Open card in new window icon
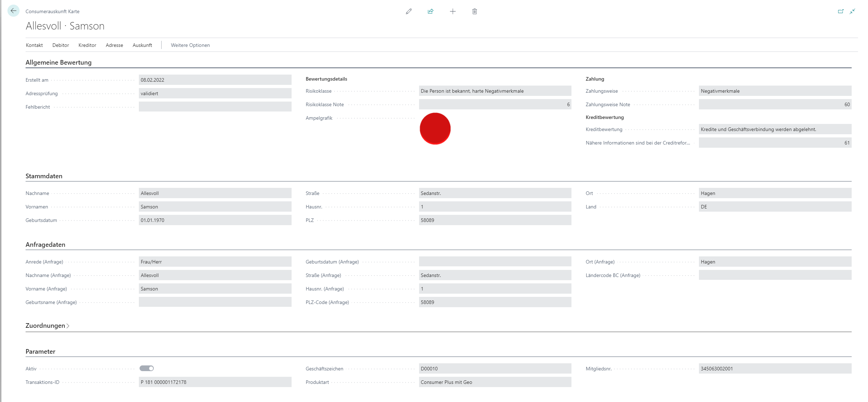 (x=841, y=11)
